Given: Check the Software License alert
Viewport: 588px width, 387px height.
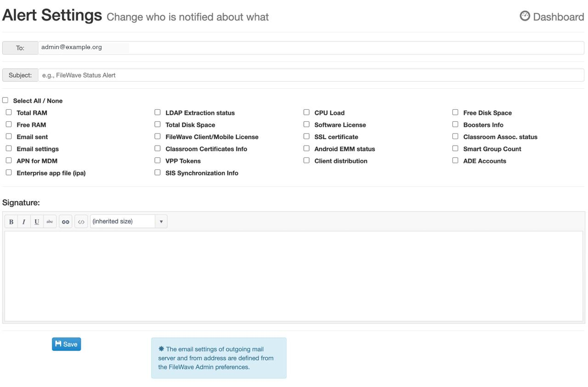Looking at the screenshot, I should 306,124.
